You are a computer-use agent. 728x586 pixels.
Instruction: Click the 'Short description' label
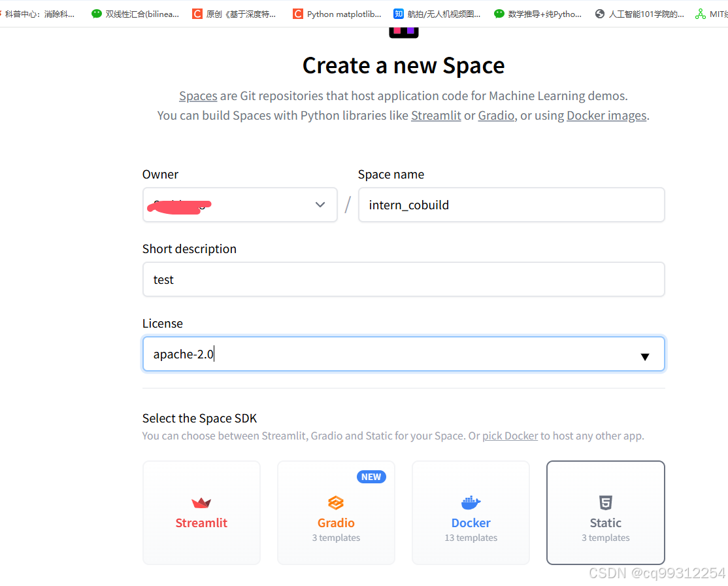190,249
